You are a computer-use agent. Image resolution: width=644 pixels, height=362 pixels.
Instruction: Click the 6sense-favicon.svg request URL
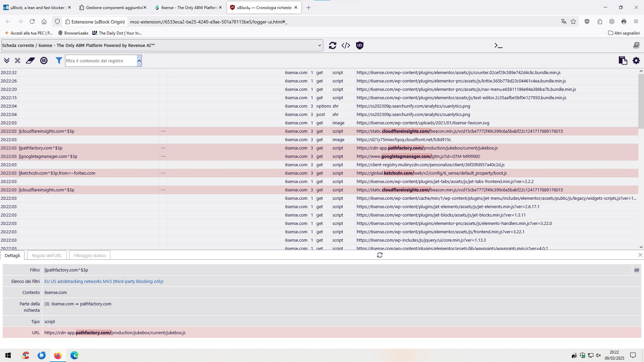(423, 123)
